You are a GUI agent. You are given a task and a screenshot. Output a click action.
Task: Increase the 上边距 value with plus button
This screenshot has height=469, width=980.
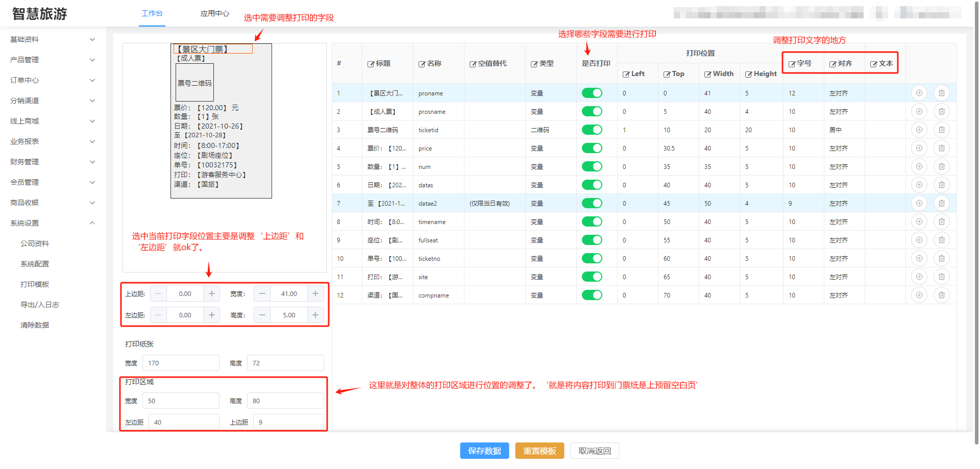(211, 293)
